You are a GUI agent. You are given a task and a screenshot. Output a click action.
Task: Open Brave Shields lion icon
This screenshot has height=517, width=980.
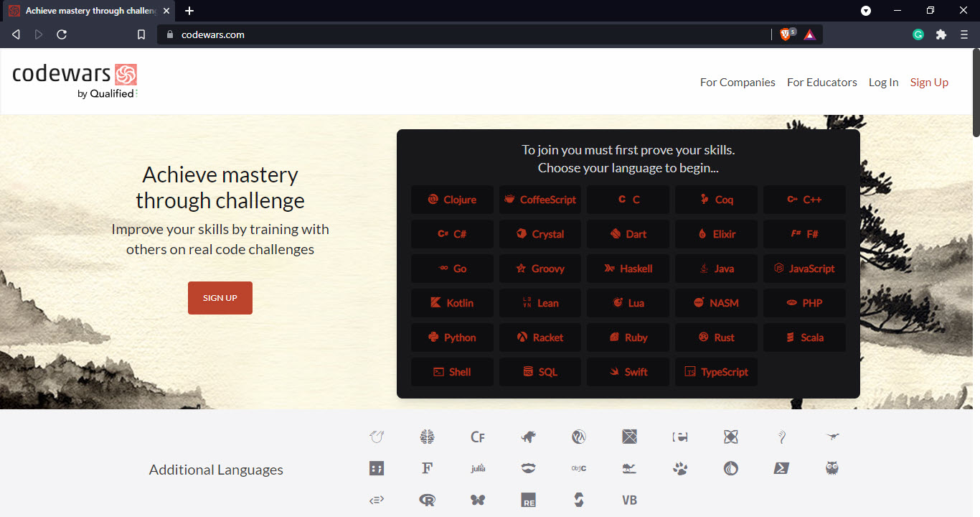tap(786, 34)
